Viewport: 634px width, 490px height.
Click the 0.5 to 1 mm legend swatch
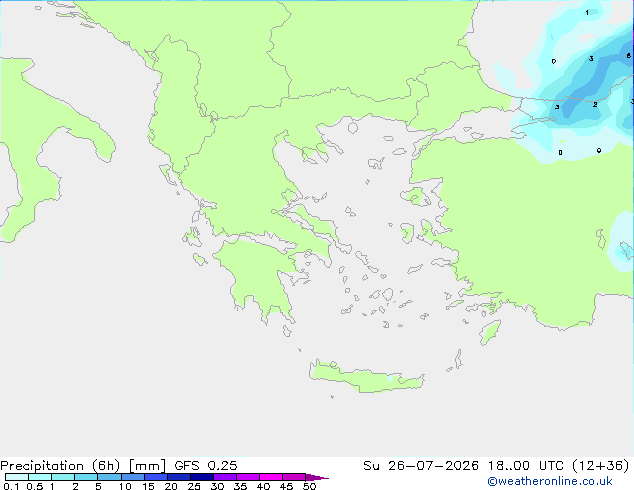[x=40, y=477]
